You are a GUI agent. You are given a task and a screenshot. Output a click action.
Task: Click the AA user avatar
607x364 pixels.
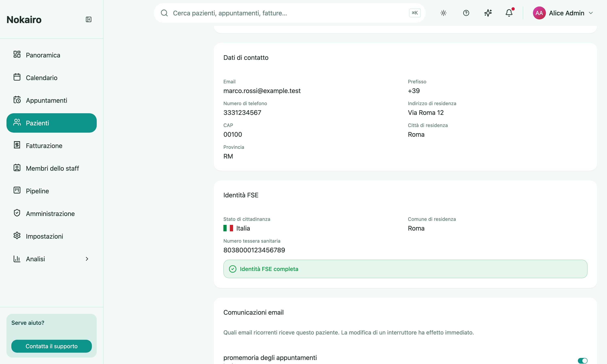point(539,13)
